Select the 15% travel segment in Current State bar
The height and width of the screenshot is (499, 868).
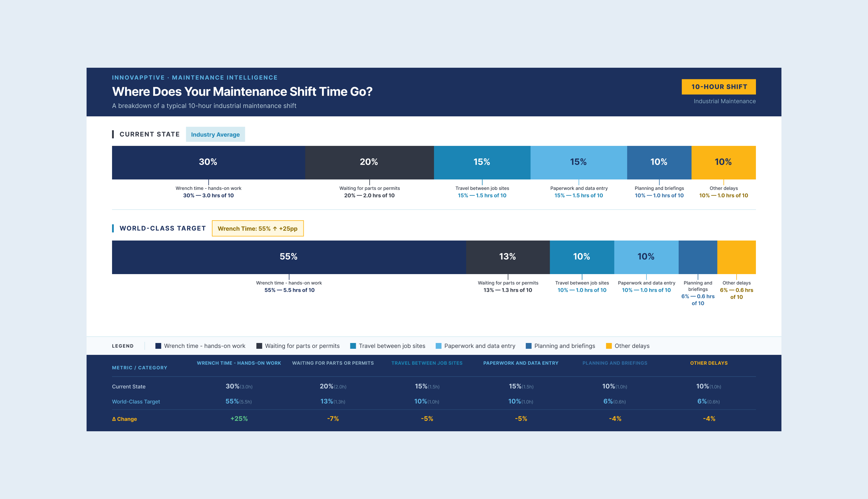click(482, 162)
